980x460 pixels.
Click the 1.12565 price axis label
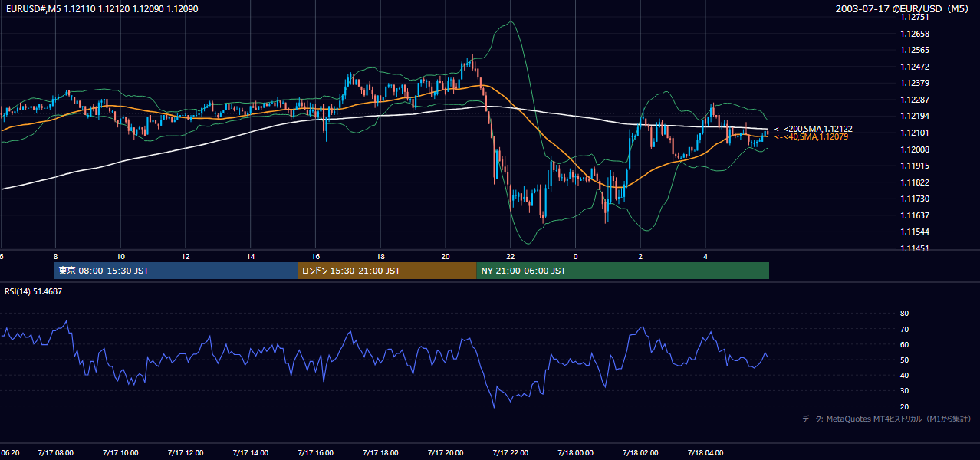point(915,50)
